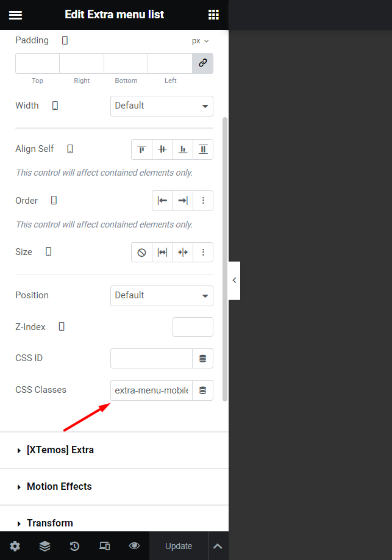Toggle linked padding values
Image resolution: width=392 pixels, height=560 pixels.
coord(203,63)
